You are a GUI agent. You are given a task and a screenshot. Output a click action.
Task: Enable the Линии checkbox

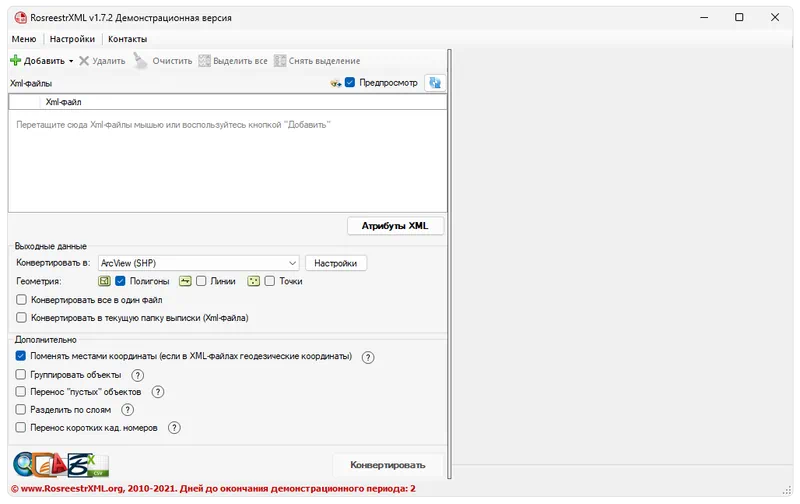pos(202,281)
